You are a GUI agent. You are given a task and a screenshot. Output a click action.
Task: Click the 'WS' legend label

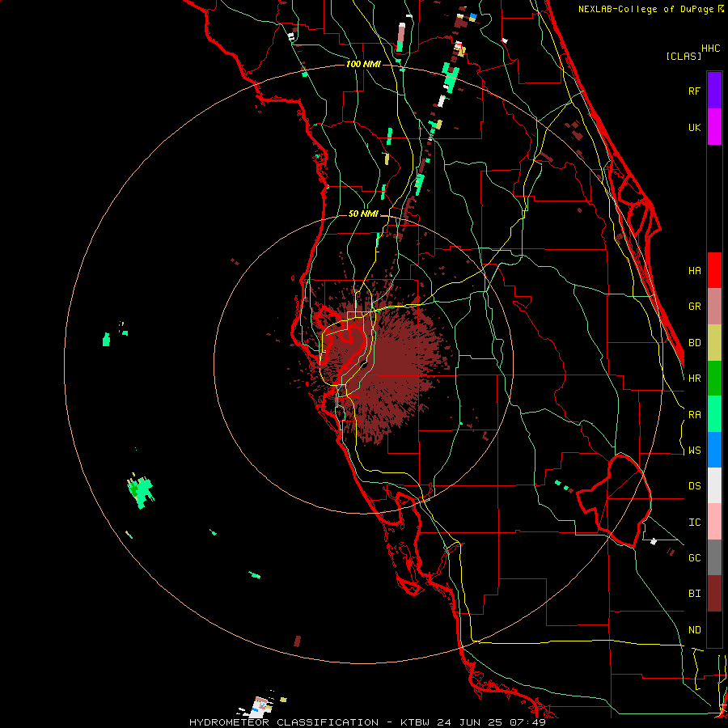click(694, 451)
